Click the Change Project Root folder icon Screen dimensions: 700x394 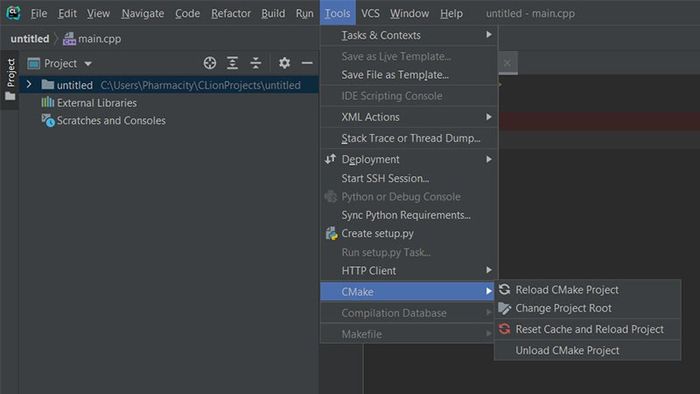(504, 308)
